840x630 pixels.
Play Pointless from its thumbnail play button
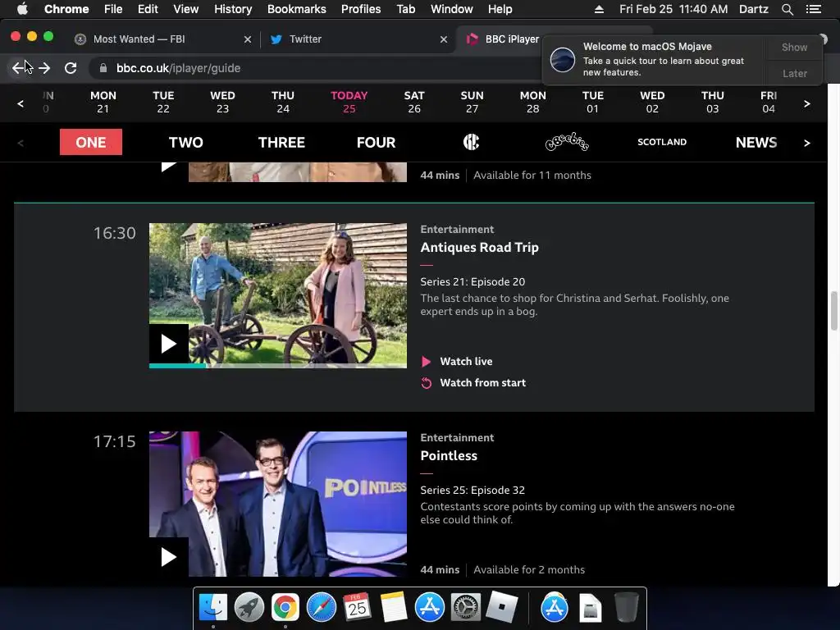169,557
